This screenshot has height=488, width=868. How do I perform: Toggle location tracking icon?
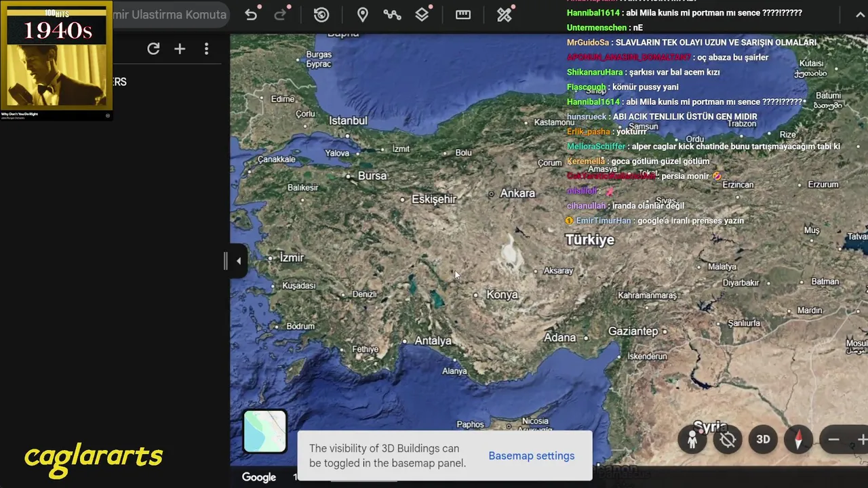pyautogui.click(x=728, y=439)
